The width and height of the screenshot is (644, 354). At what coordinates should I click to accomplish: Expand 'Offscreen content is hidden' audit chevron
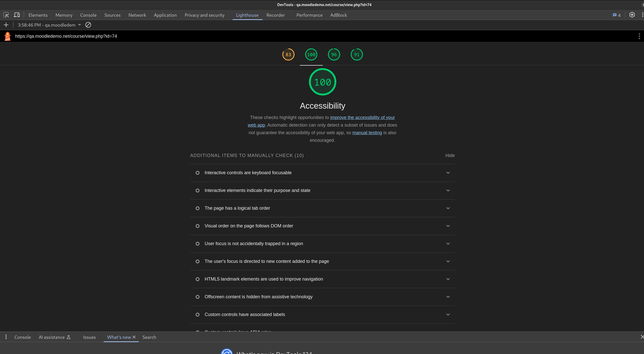[x=448, y=297]
